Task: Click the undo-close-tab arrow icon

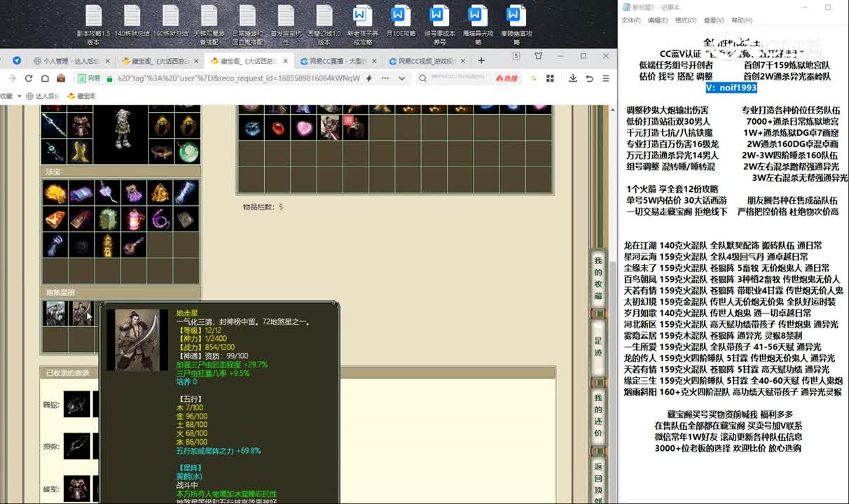Action: 589,78
